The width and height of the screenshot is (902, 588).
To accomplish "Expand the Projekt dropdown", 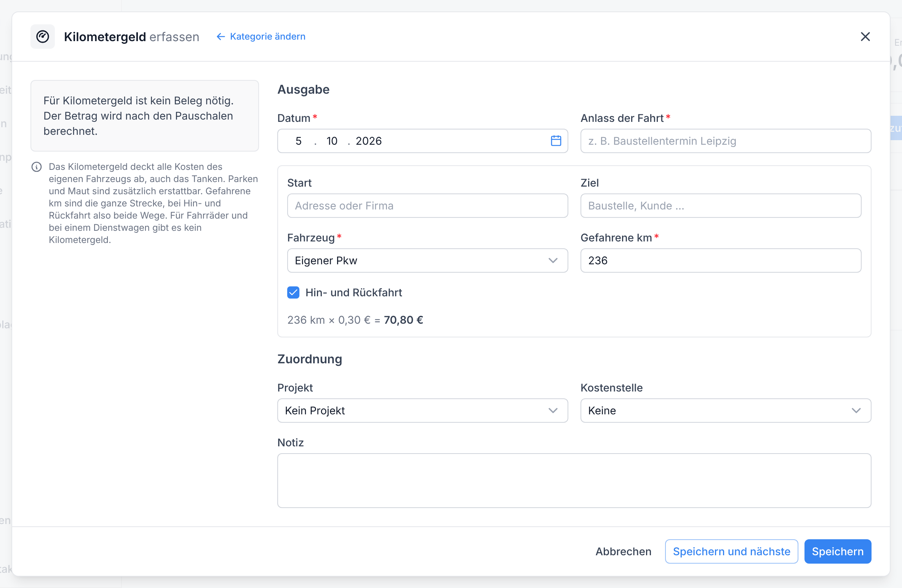I will click(422, 411).
